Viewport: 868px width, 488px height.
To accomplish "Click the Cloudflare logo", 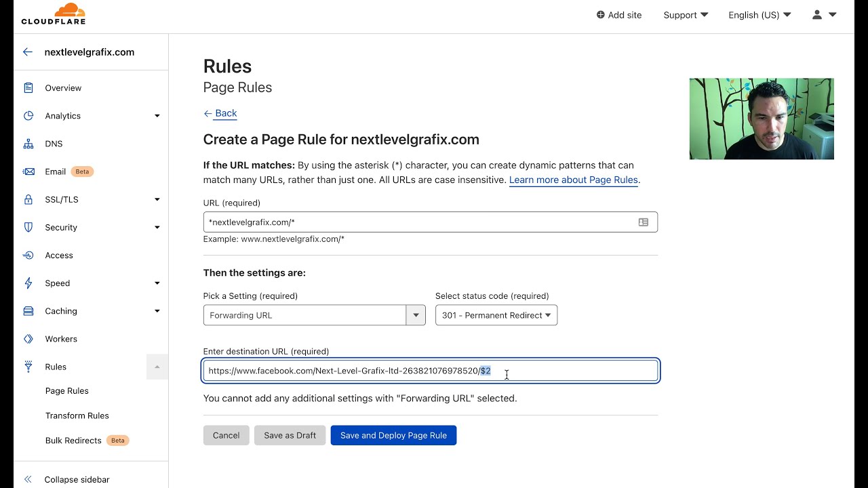I will click(54, 14).
